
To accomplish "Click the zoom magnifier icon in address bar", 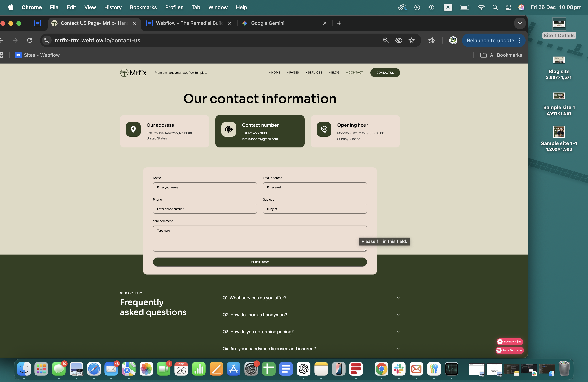I will pos(386,40).
